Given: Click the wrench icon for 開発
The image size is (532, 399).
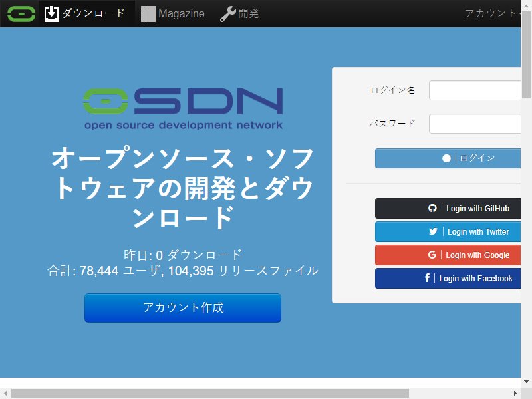Looking at the screenshot, I should (x=227, y=14).
